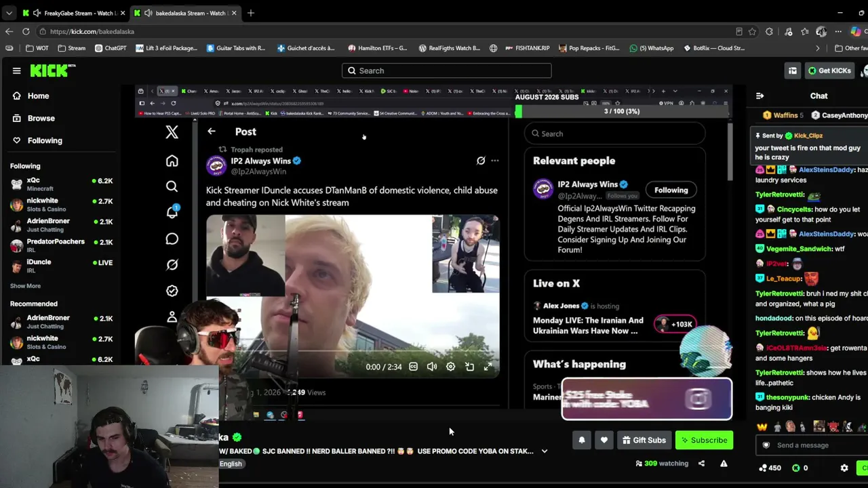
Task: Open X search magnifier icon in sidebar
Action: click(x=172, y=186)
